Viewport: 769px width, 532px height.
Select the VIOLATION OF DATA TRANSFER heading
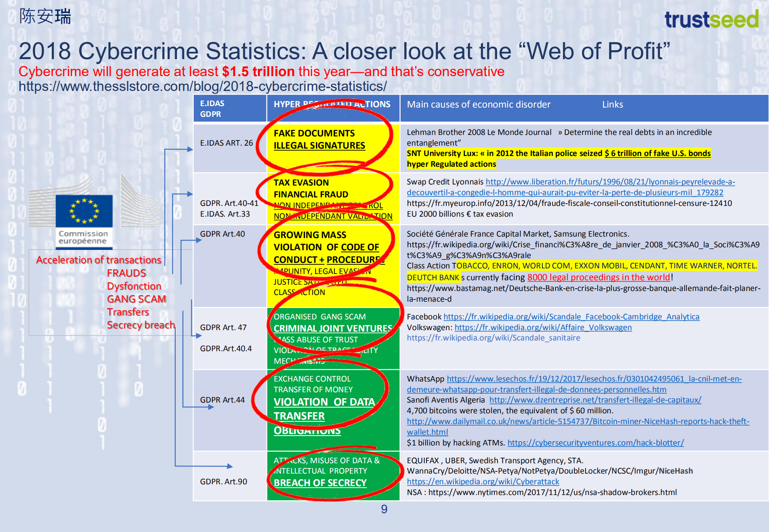pyautogui.click(x=324, y=402)
